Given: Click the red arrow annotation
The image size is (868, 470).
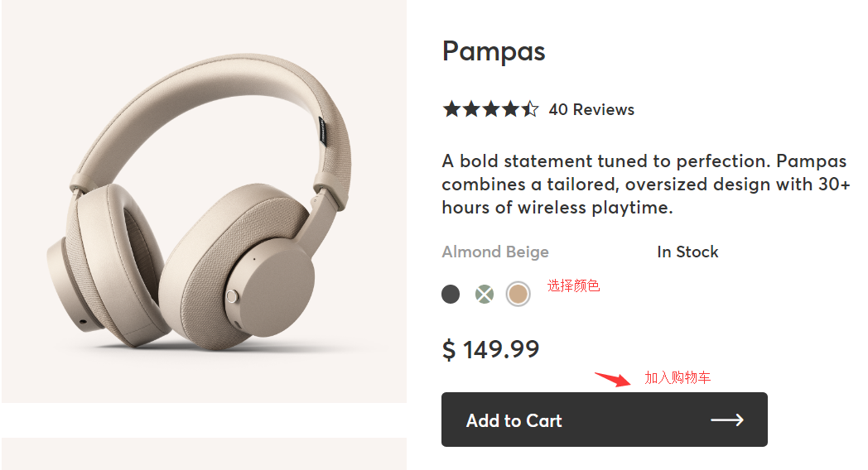Looking at the screenshot, I should coord(613,380).
